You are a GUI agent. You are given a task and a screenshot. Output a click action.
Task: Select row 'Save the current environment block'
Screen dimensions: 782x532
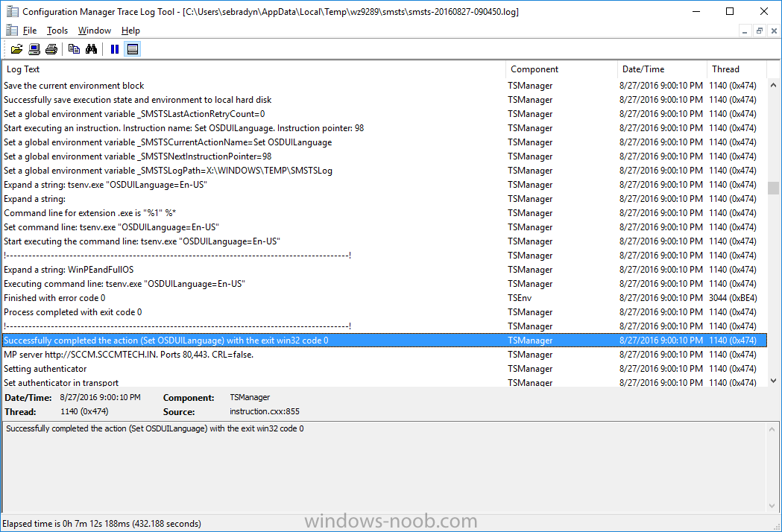384,86
